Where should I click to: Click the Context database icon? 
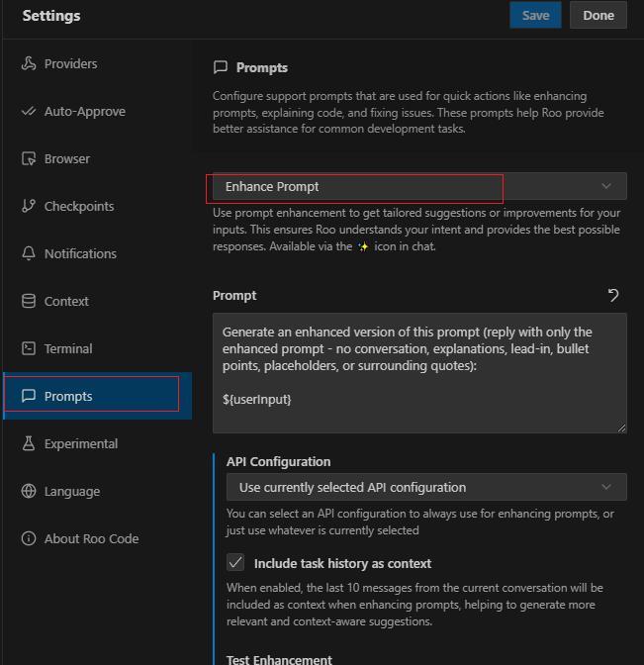29,301
